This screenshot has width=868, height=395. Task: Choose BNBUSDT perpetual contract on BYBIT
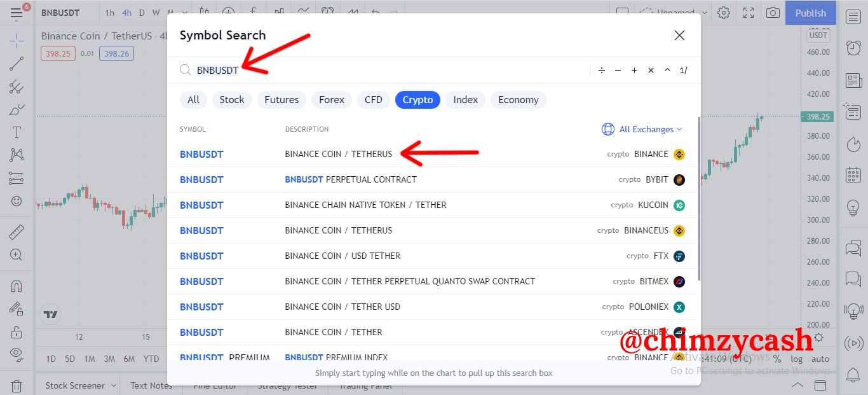pyautogui.click(x=432, y=179)
